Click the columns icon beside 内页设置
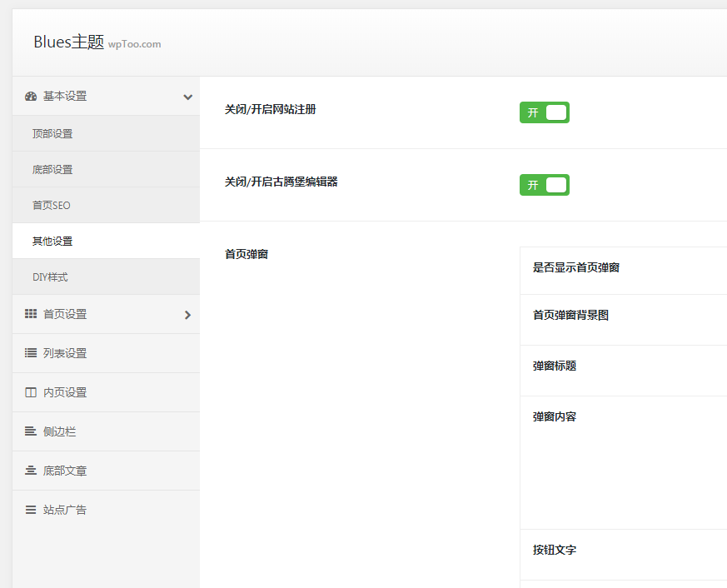The height and width of the screenshot is (588, 727). [31, 393]
